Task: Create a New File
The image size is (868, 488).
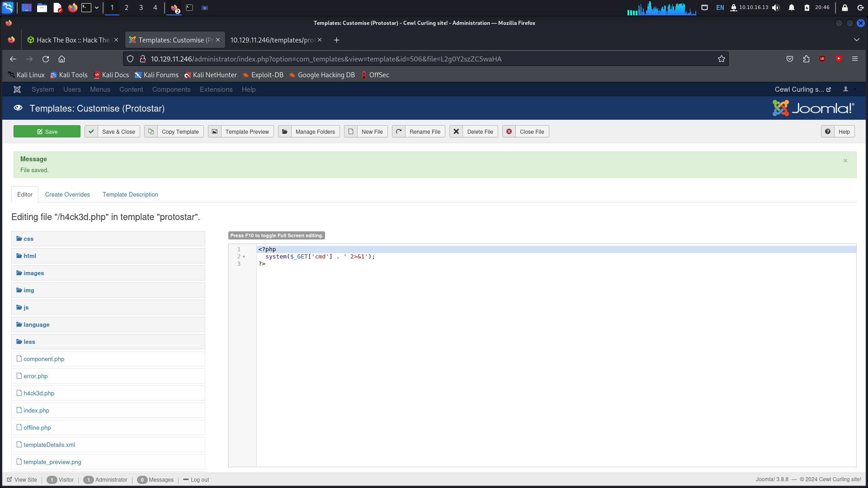Action: tap(366, 131)
